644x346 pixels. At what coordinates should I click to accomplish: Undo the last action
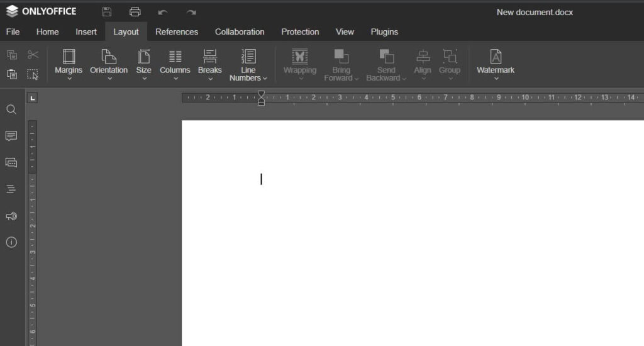pos(163,12)
